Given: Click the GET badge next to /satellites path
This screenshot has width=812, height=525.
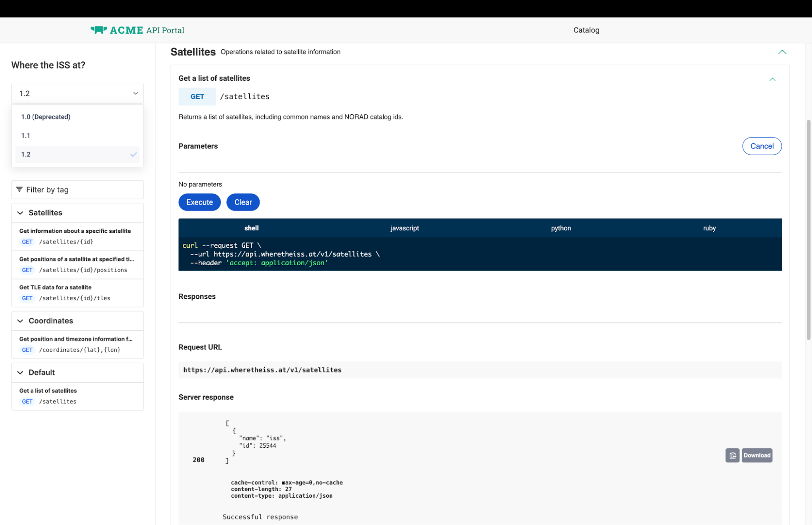Looking at the screenshot, I should click(x=197, y=96).
